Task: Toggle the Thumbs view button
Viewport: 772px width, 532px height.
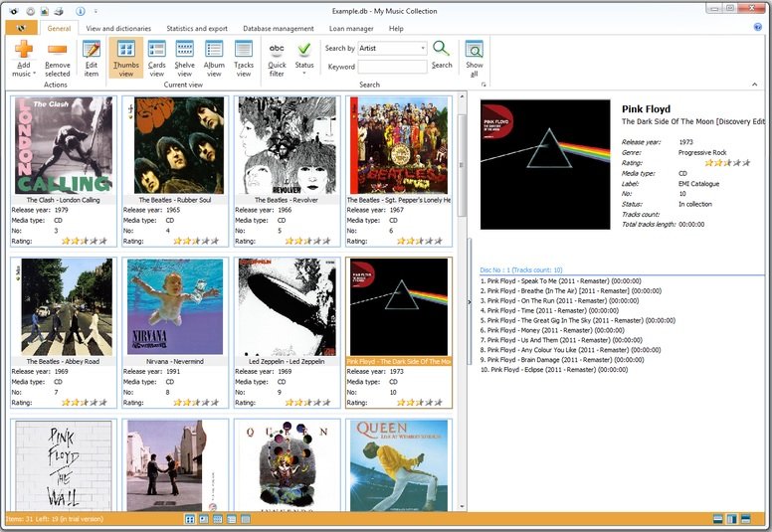Action: [126, 58]
